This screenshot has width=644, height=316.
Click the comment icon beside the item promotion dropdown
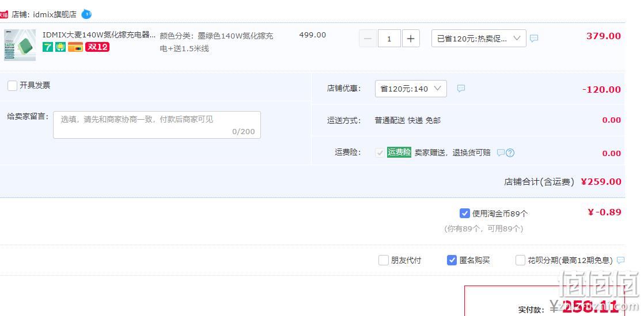(533, 38)
